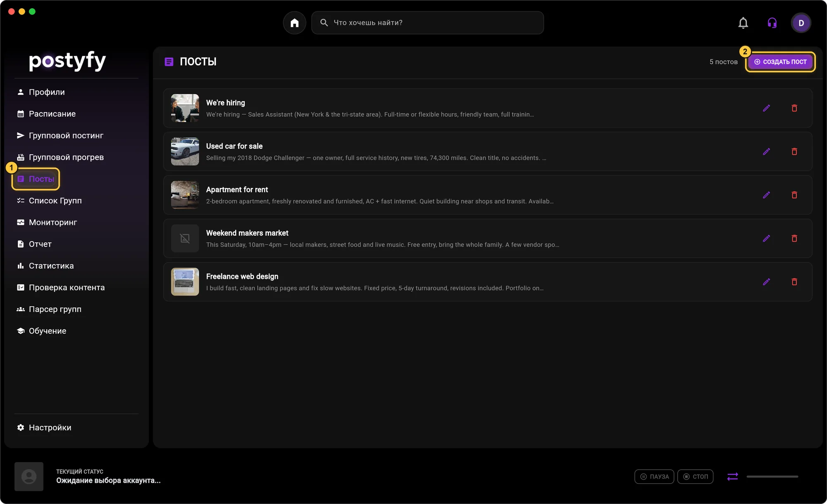The height and width of the screenshot is (504, 827).
Task: Open the headphones support icon
Action: 772,23
